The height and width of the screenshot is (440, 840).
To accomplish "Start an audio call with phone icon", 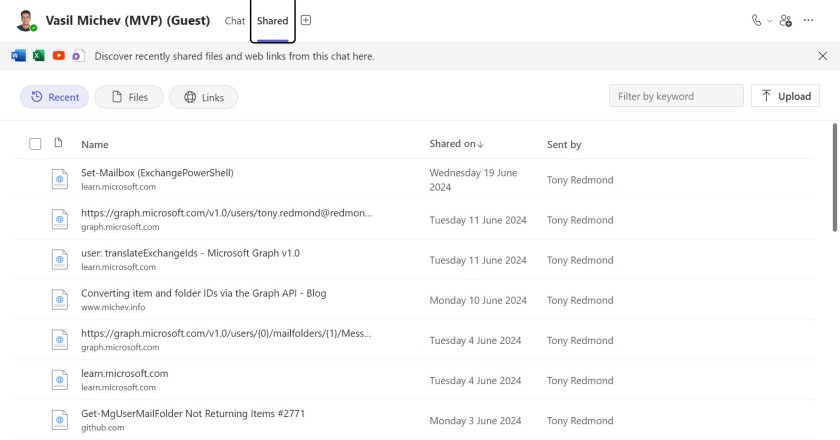I will pyautogui.click(x=756, y=20).
